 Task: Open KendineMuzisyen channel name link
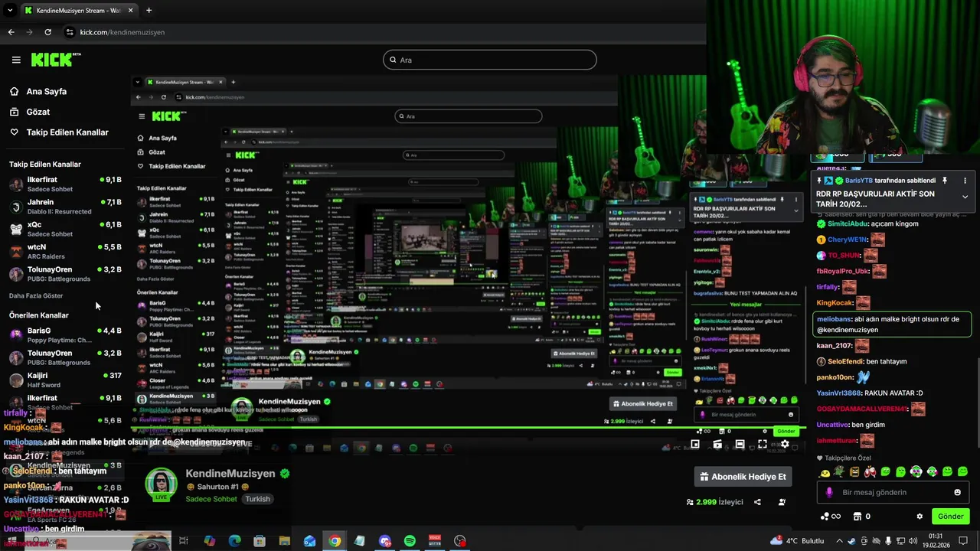pos(230,474)
